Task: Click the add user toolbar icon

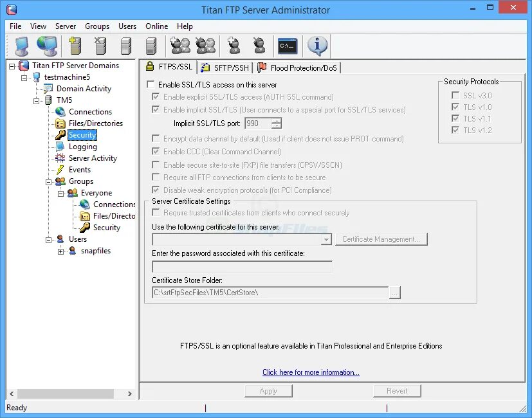Action: click(x=234, y=46)
